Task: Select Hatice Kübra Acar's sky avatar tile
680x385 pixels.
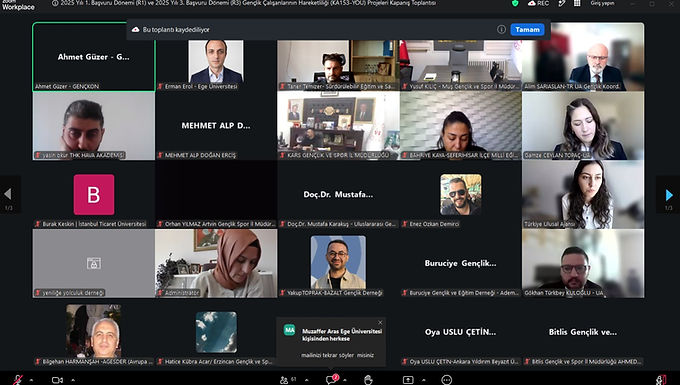Action: (x=216, y=332)
